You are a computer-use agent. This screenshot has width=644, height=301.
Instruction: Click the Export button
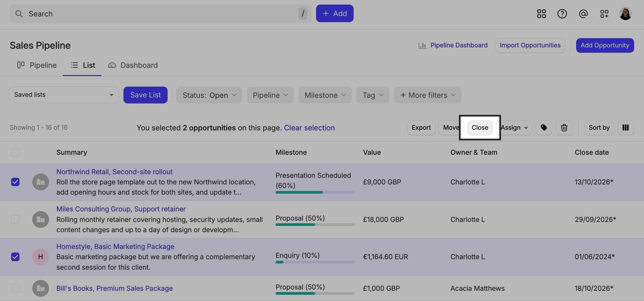[x=421, y=127]
